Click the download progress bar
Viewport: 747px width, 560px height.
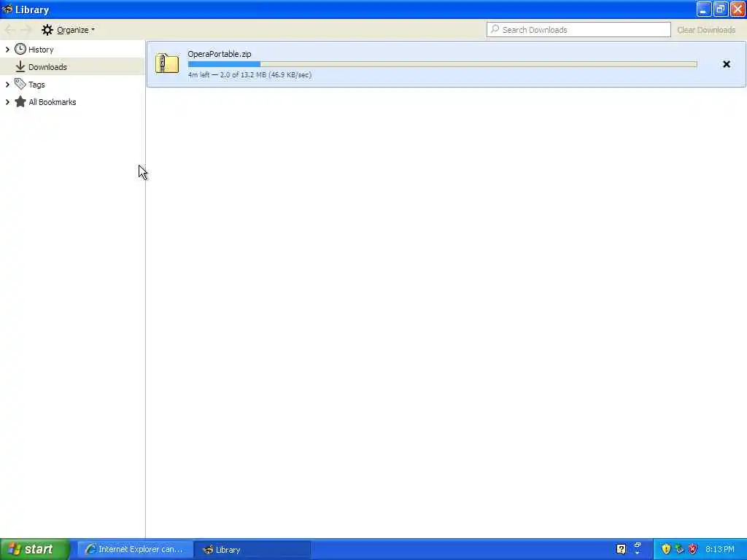pos(442,64)
